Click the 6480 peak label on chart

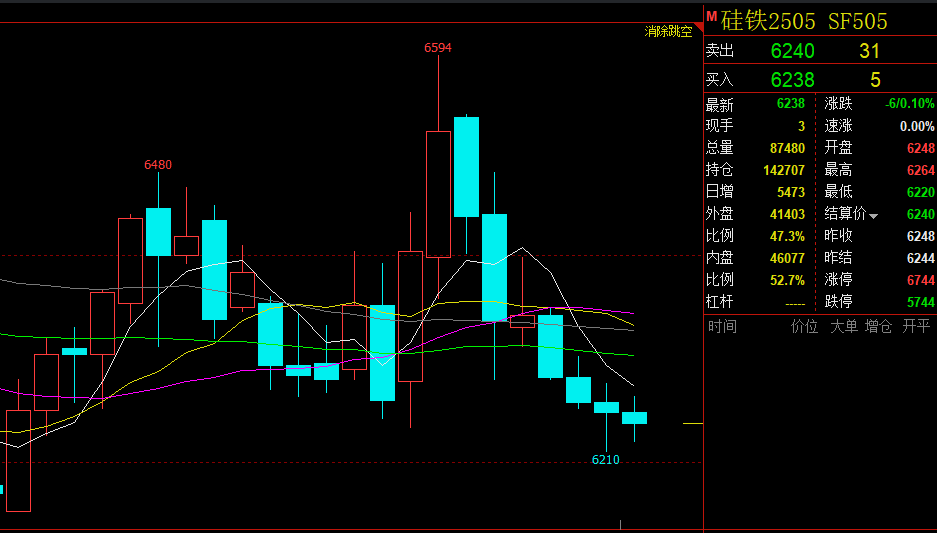(158, 164)
